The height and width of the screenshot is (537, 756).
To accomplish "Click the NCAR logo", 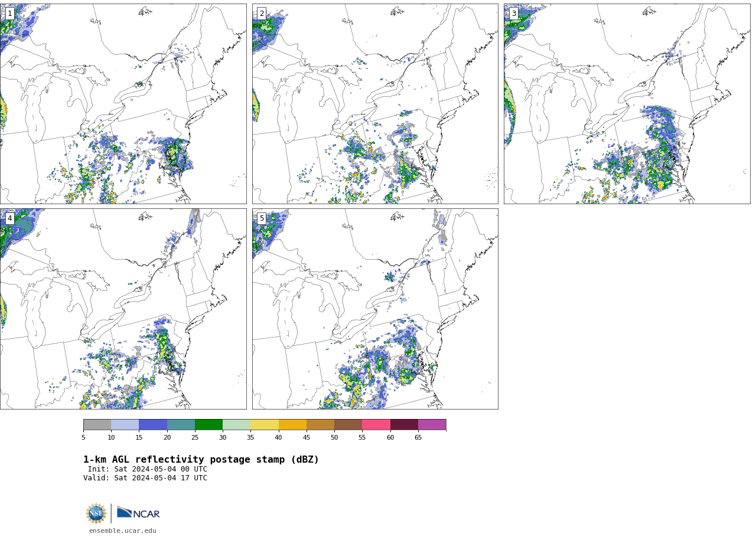I will pyautogui.click(x=138, y=513).
